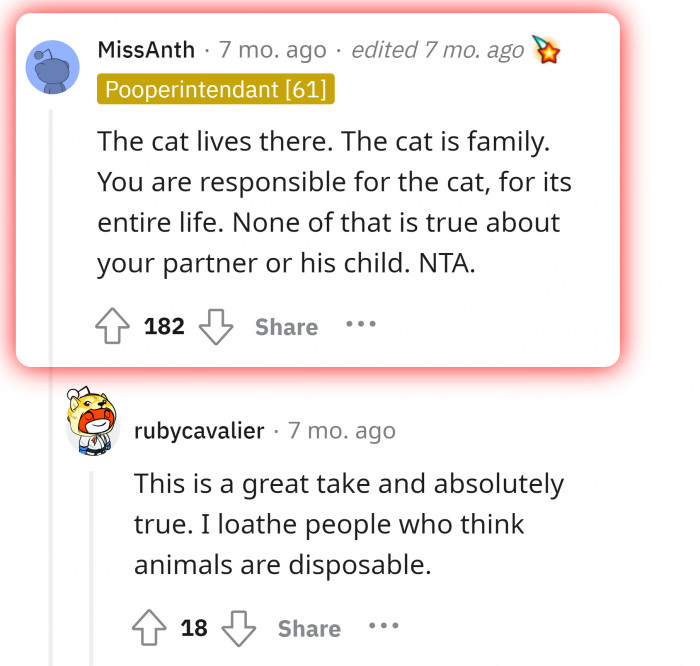
Task: Share MissAnth's comment
Action: (x=286, y=327)
